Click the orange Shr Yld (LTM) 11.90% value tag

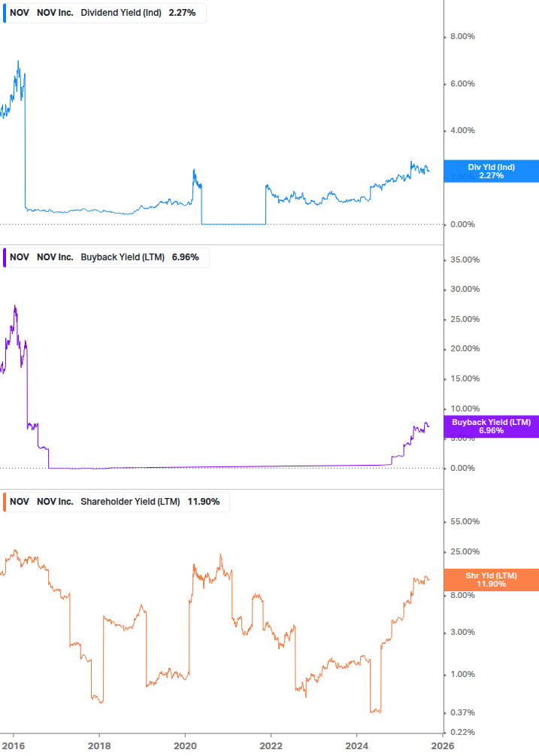[492, 579]
